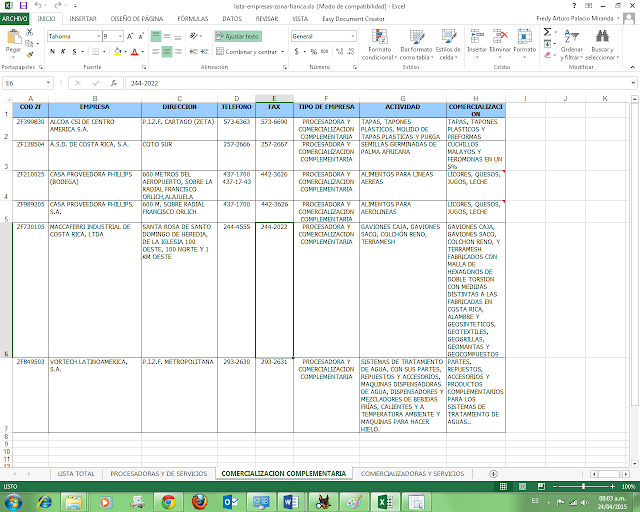Image resolution: width=640 pixels, height=512 pixels.
Task: Click the add new sheet button
Action: [x=493, y=474]
